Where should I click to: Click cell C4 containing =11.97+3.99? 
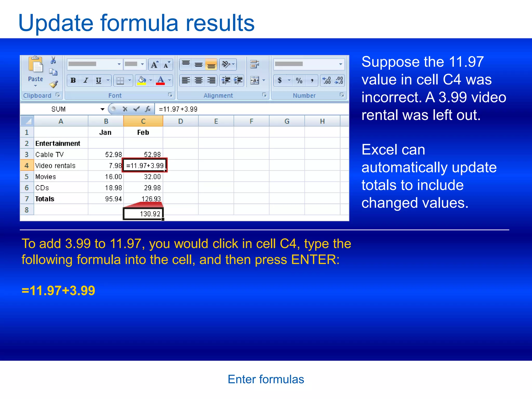[145, 165]
